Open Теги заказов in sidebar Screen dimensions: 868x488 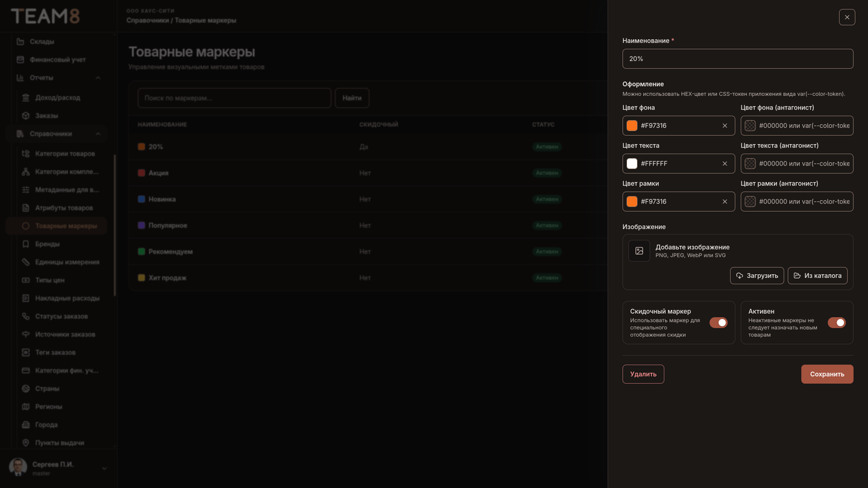coord(55,352)
